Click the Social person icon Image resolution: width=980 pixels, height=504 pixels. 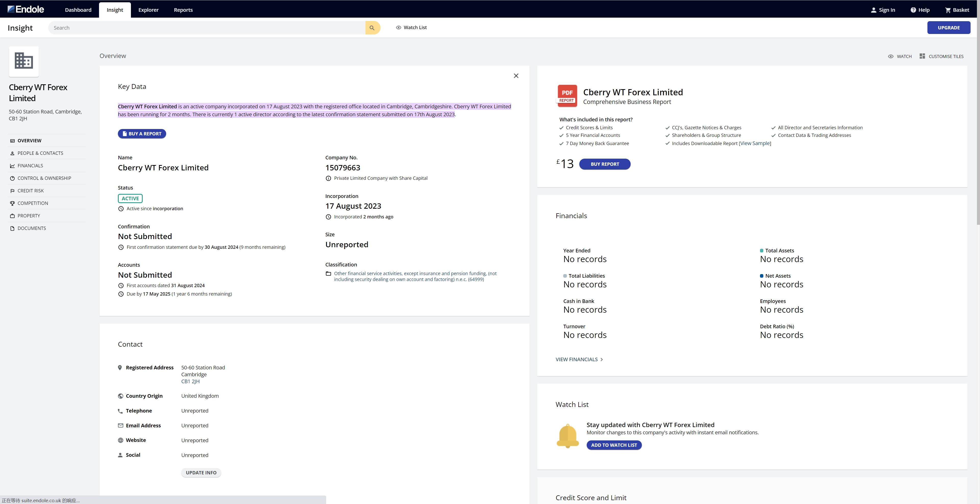pyautogui.click(x=120, y=455)
